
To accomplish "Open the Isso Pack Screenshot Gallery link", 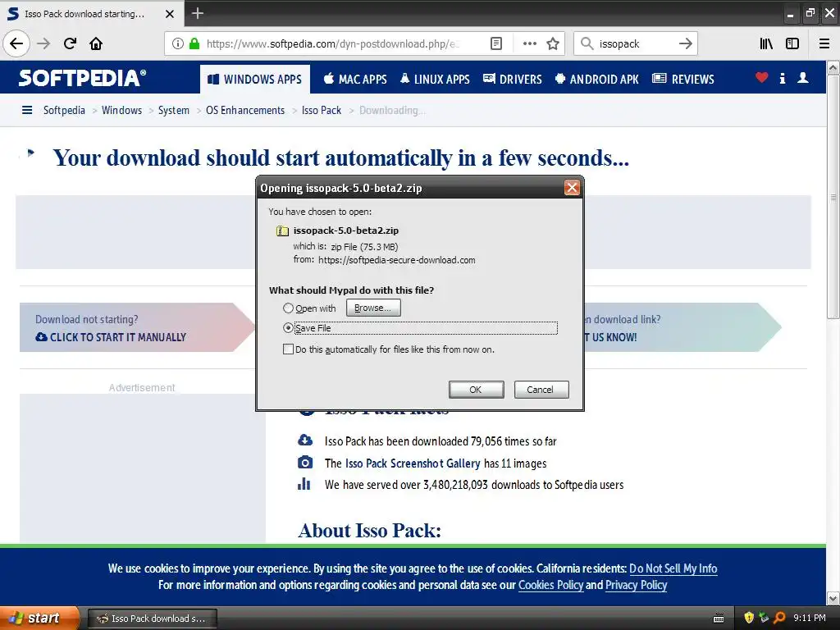I will (x=413, y=463).
